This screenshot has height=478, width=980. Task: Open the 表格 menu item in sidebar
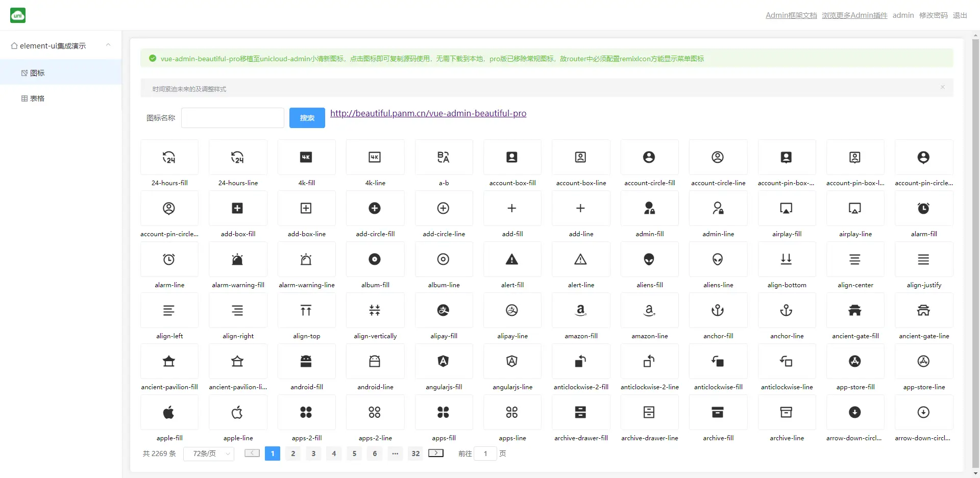37,98
